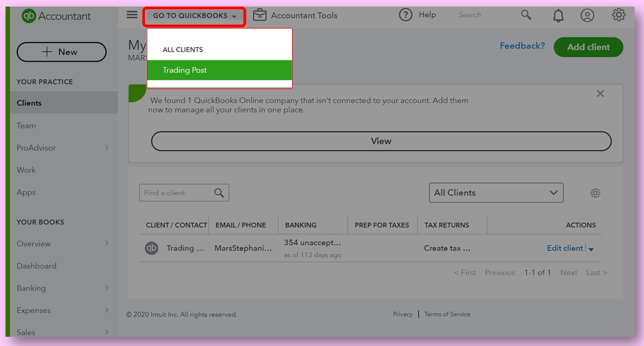Expand the Banking chevron
Screen dimensions: 644x346
pos(107,288)
